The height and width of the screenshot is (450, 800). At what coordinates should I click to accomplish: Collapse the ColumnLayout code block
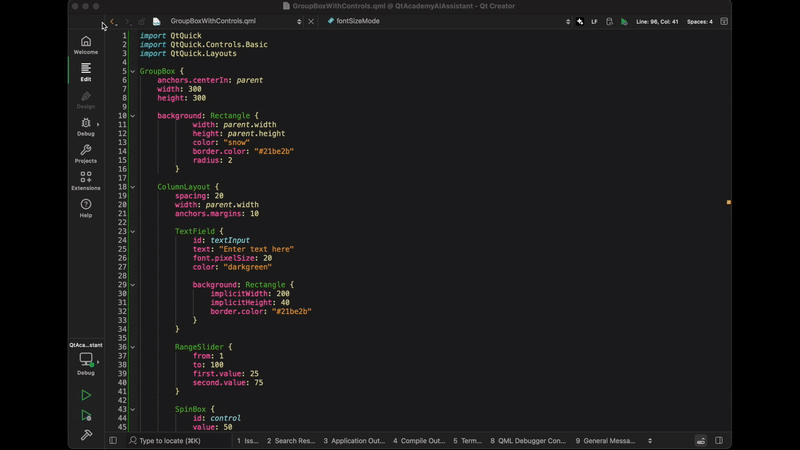(133, 187)
